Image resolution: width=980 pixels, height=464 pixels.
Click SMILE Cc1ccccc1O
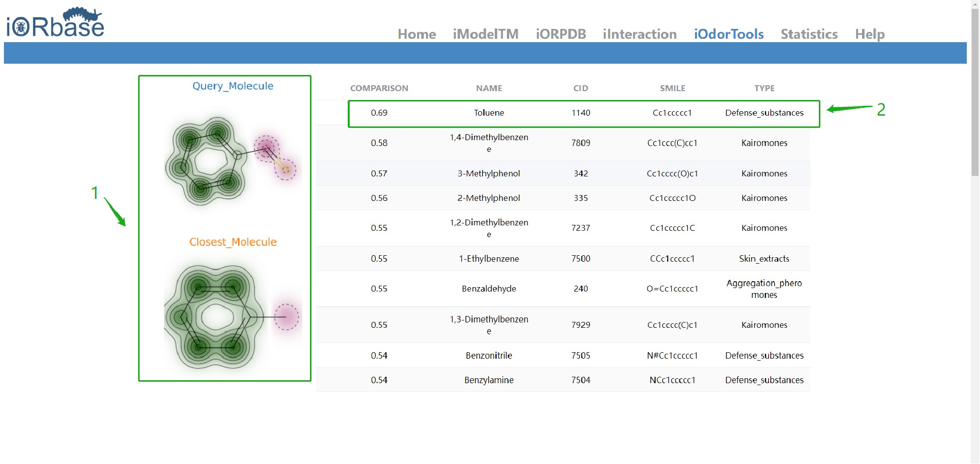[672, 198]
